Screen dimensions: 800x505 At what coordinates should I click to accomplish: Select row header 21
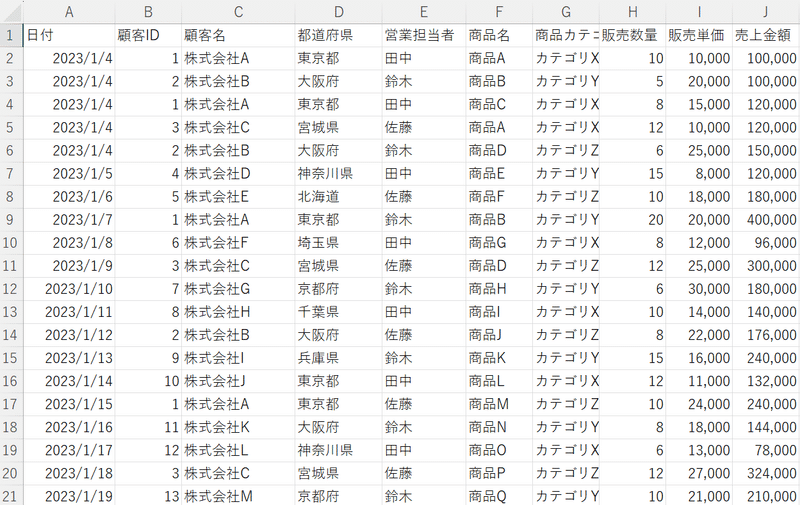pos(11,495)
